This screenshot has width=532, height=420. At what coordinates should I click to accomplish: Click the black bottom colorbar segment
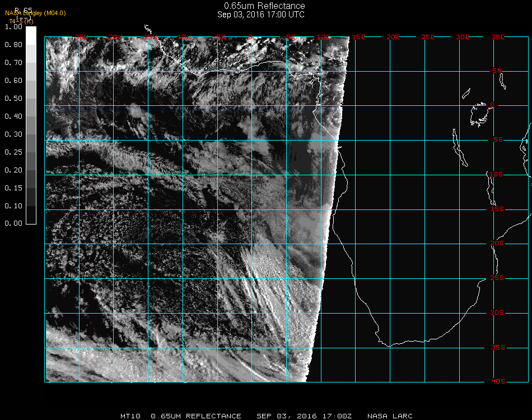[x=31, y=214]
